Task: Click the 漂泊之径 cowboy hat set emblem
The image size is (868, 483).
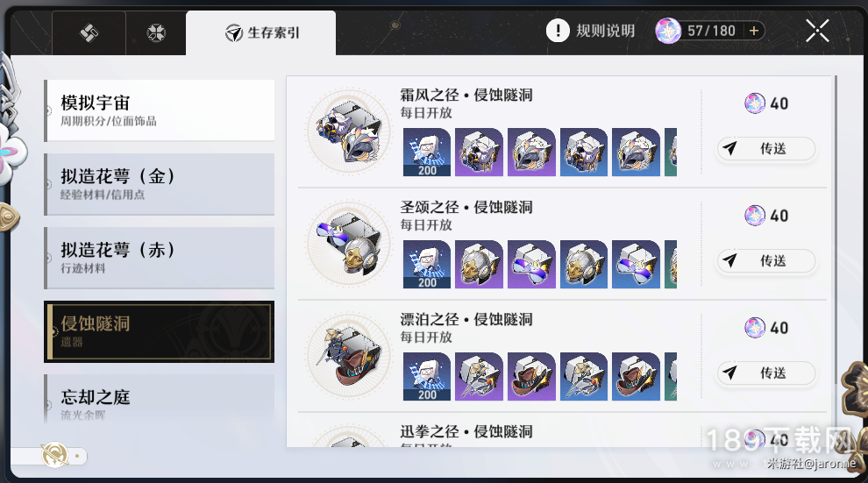Action: tap(349, 356)
